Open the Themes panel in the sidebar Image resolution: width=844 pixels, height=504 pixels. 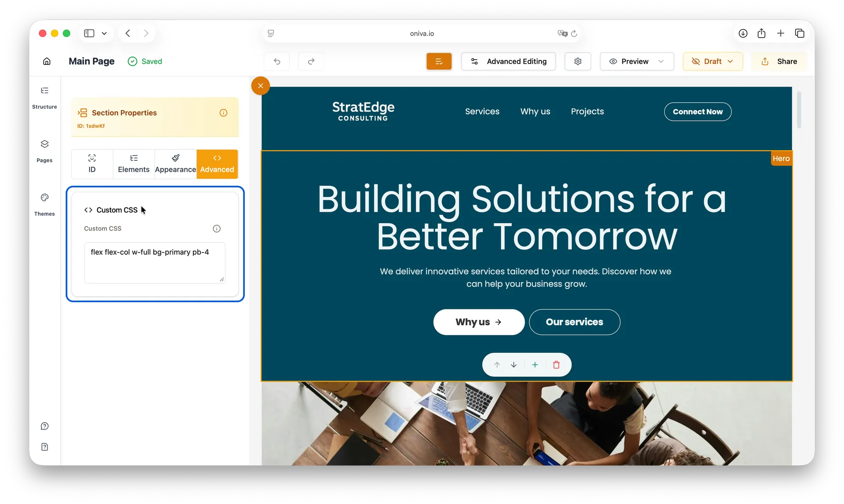click(44, 204)
